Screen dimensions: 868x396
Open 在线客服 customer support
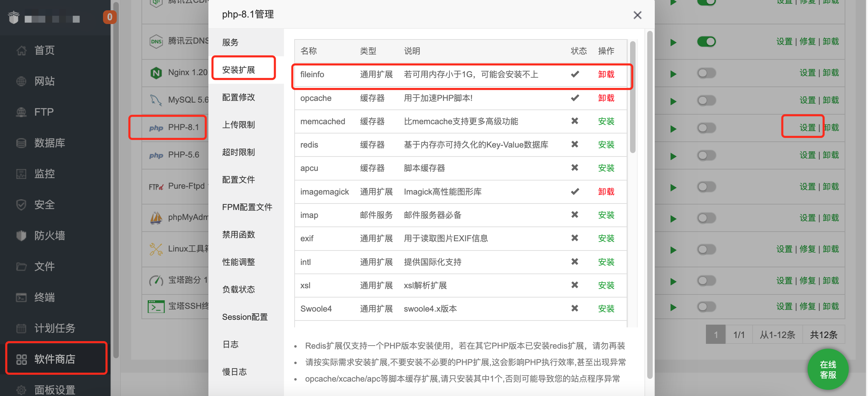pyautogui.click(x=828, y=369)
